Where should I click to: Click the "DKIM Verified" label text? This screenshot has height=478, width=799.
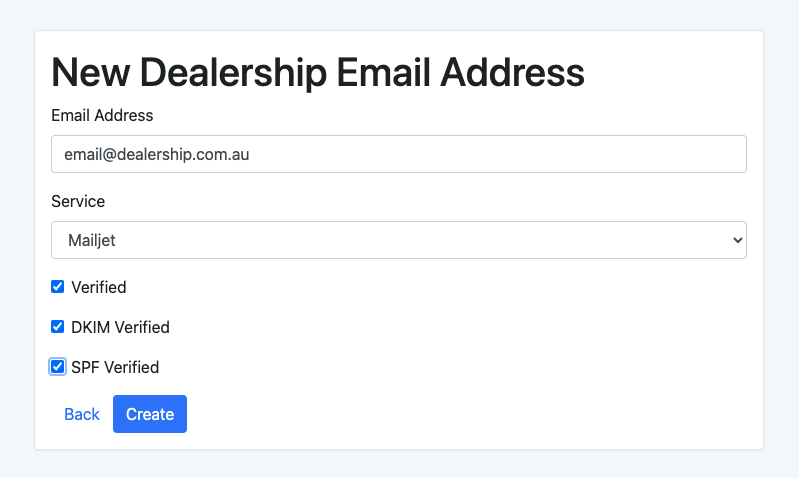tap(120, 327)
